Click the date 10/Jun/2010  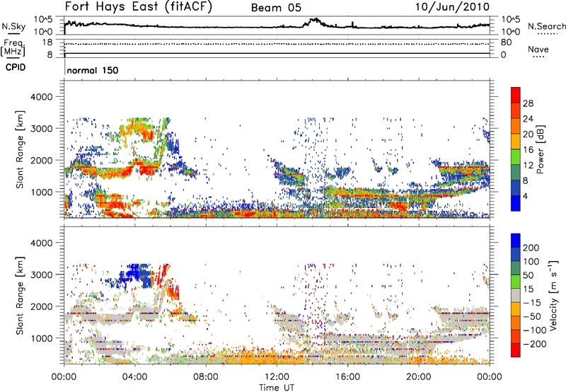[x=452, y=7]
